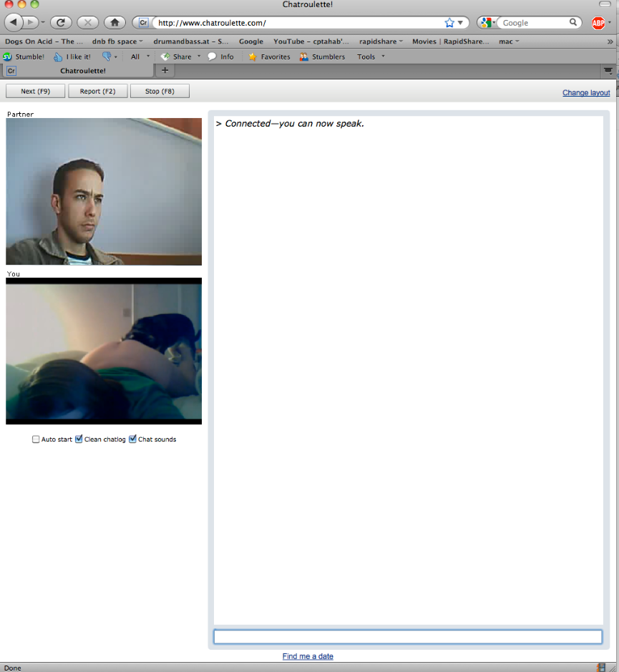Bookmark this page with the star icon
The image size is (619, 672).
coord(449,23)
